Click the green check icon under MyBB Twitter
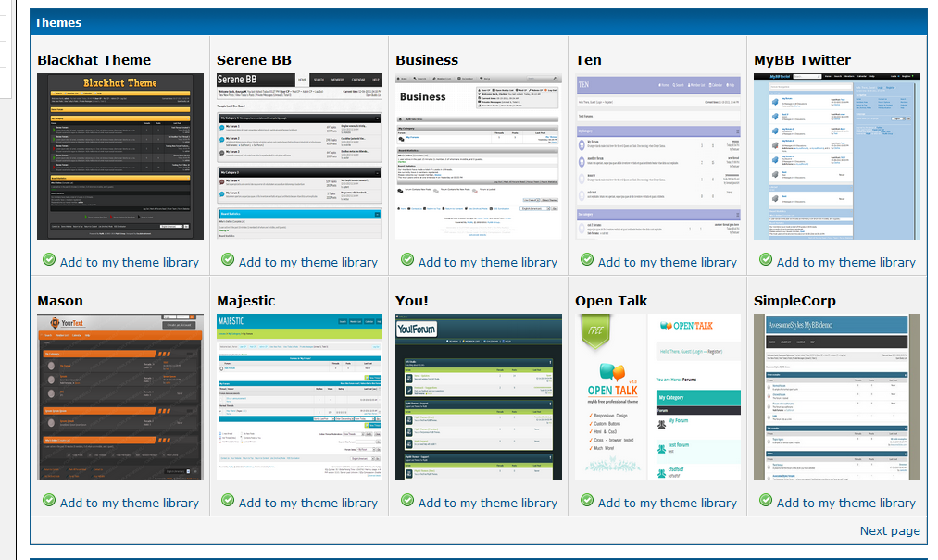Screen dimensions: 938x560 (x=766, y=260)
